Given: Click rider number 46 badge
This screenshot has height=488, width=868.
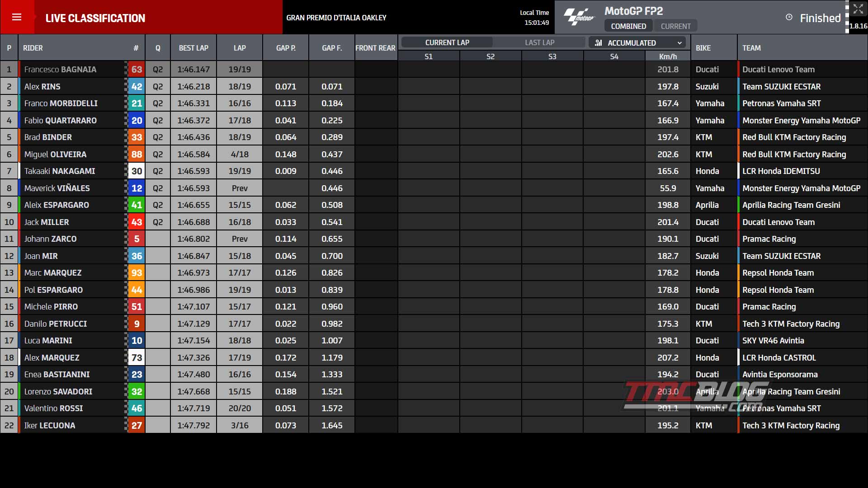Looking at the screenshot, I should click(137, 408).
